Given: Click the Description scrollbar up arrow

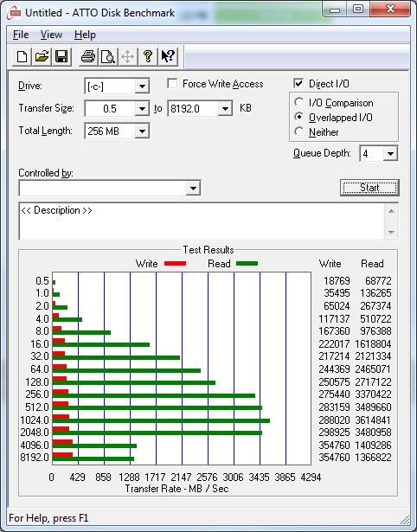Looking at the screenshot, I should pos(391,211).
